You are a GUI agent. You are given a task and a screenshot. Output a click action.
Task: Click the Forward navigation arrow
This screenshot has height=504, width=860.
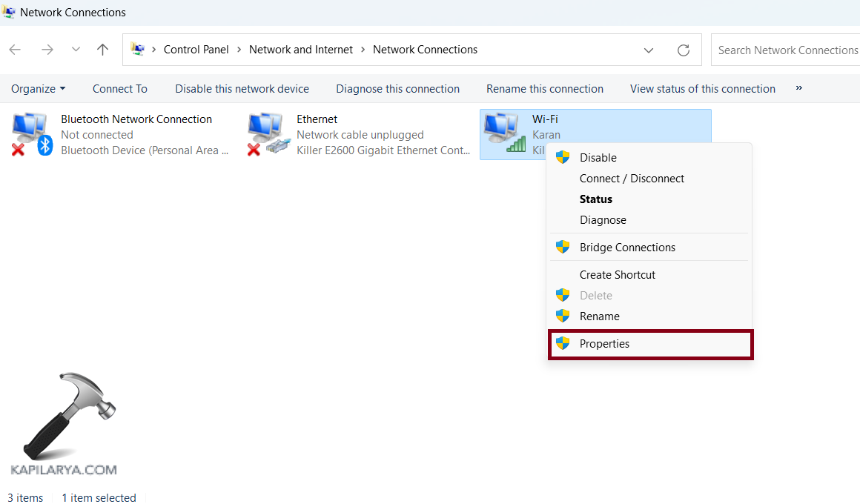click(x=47, y=50)
